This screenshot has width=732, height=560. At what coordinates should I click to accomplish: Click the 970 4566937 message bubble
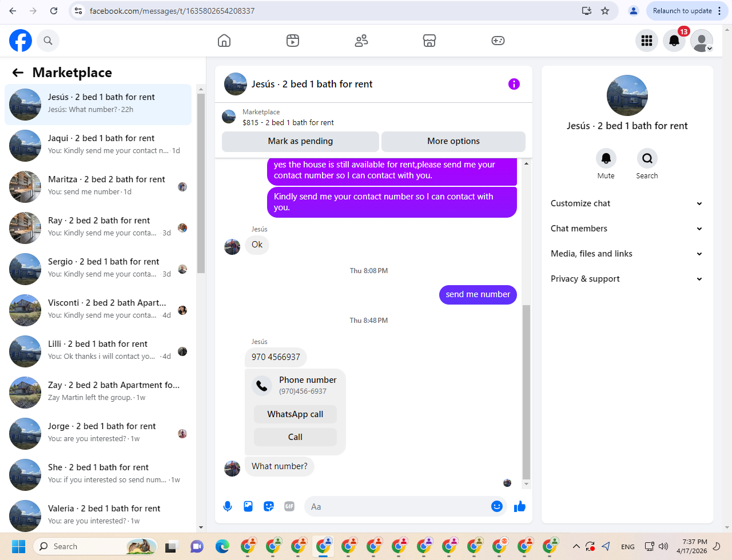point(276,357)
